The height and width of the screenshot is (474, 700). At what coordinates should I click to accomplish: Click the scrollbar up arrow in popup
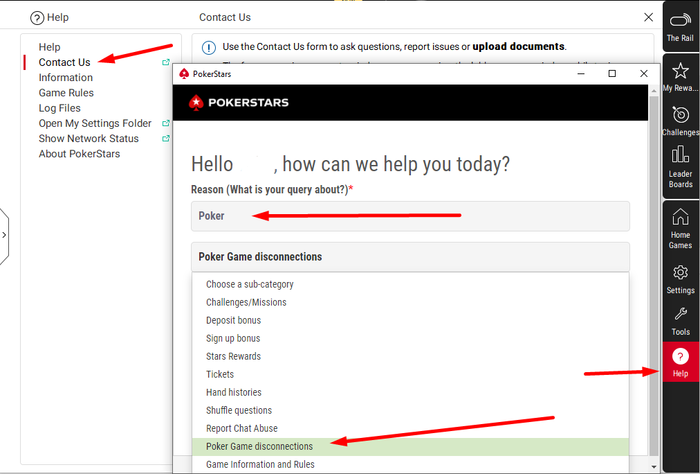pos(654,91)
